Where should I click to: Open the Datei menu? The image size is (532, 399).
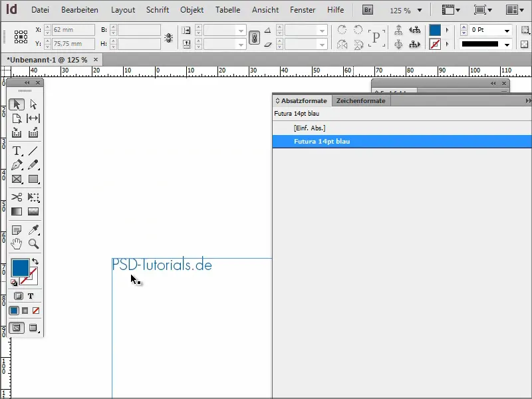(x=40, y=10)
